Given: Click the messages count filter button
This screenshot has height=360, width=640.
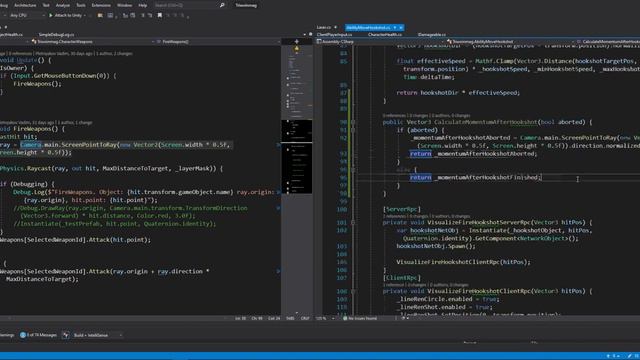Looking at the screenshot, I should click(x=38, y=335).
